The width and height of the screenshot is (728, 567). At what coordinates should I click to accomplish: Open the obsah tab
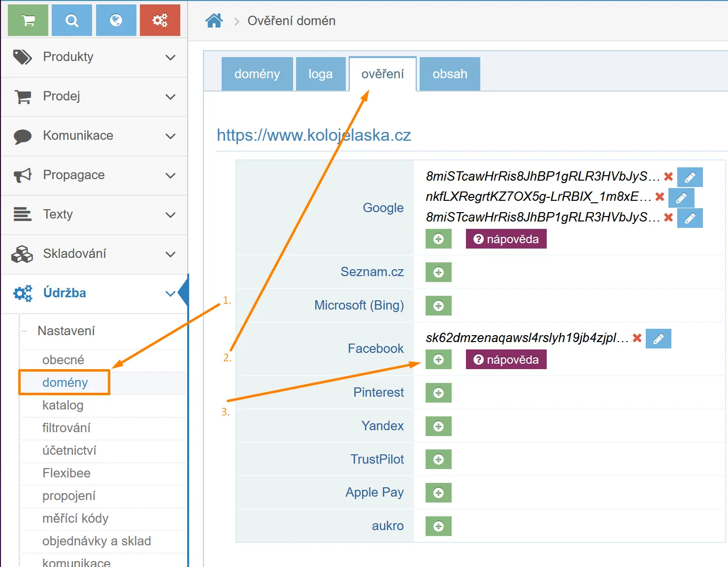pos(450,74)
